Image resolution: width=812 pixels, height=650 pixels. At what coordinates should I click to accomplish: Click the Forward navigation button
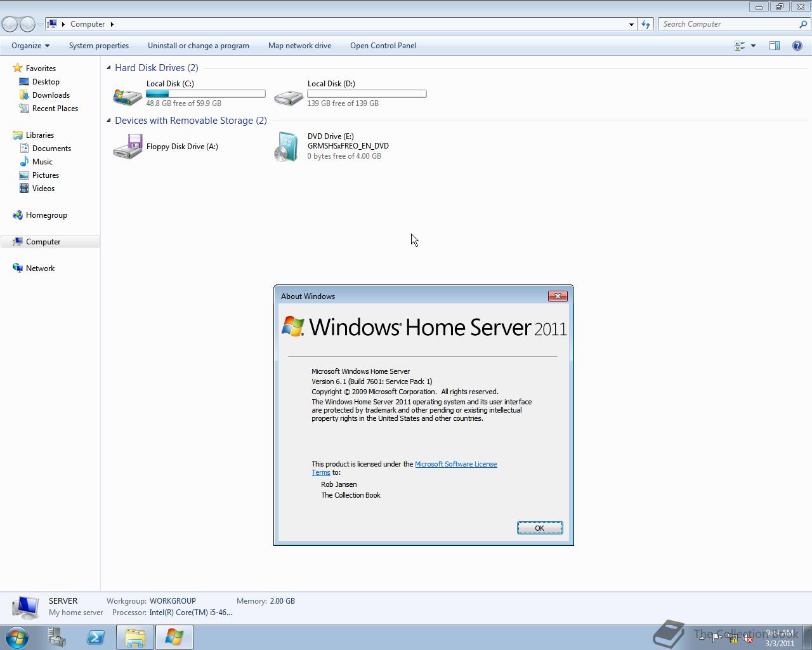click(x=27, y=24)
